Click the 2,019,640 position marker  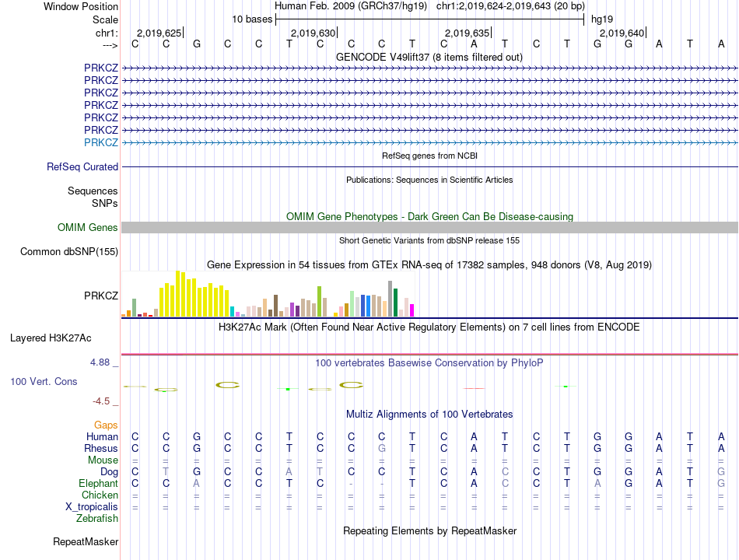[622, 33]
